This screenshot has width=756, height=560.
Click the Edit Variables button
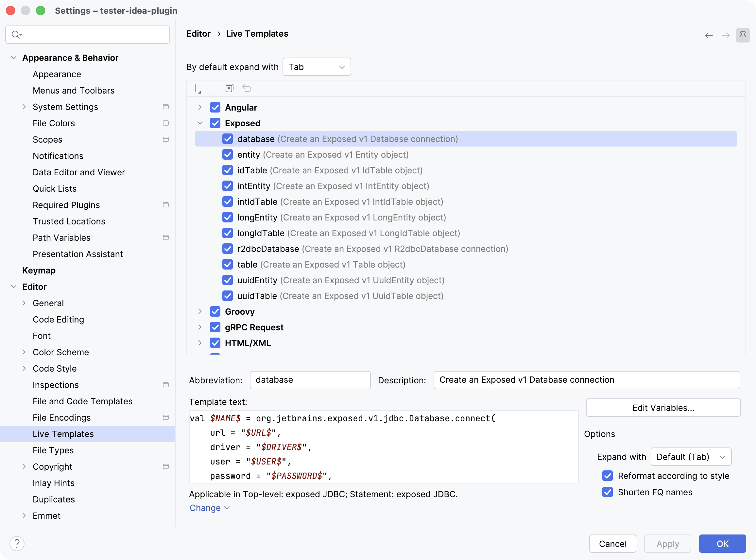point(663,408)
